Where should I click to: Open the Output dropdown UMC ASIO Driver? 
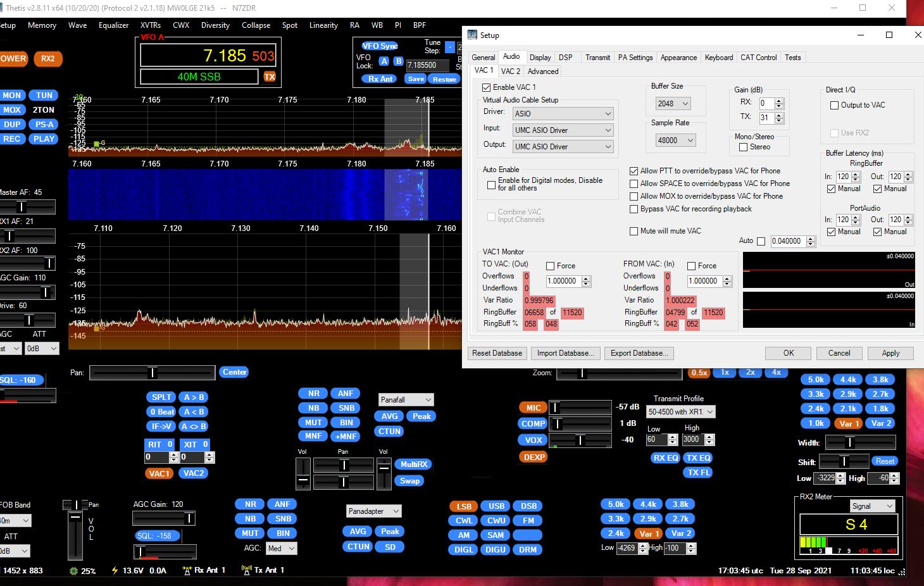[563, 147]
